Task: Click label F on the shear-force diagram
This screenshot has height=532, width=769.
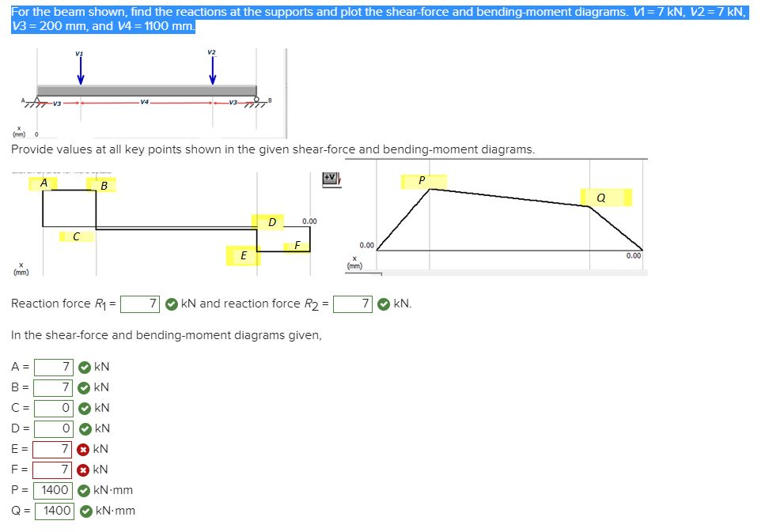Action: pos(296,245)
